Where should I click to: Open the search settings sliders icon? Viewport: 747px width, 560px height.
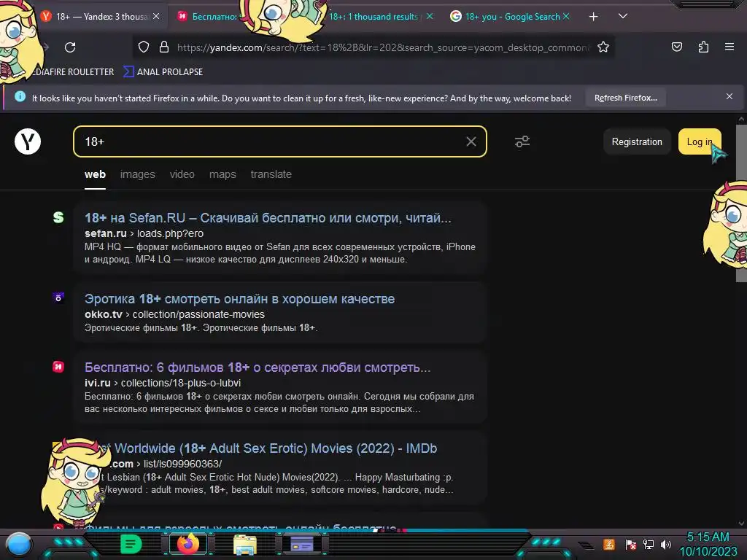click(x=522, y=141)
